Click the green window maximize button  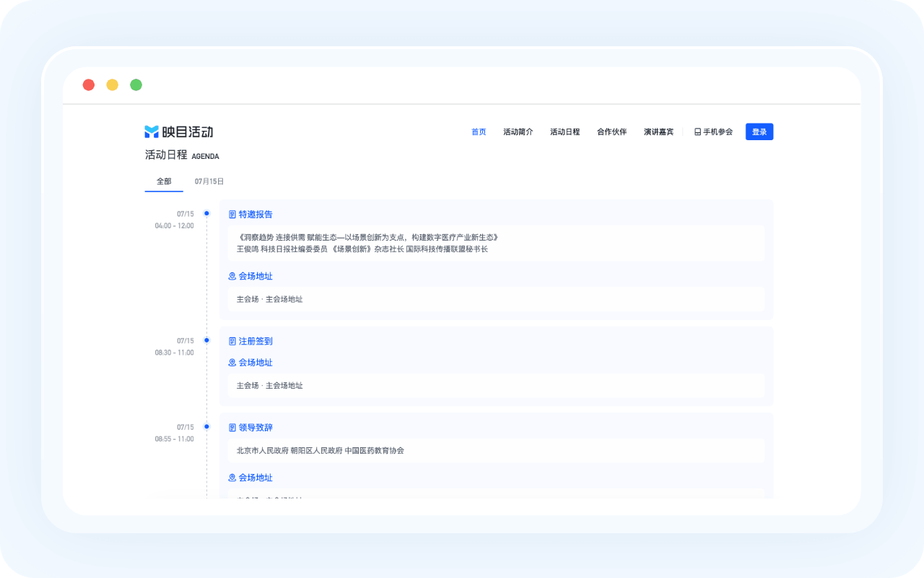coord(136,85)
